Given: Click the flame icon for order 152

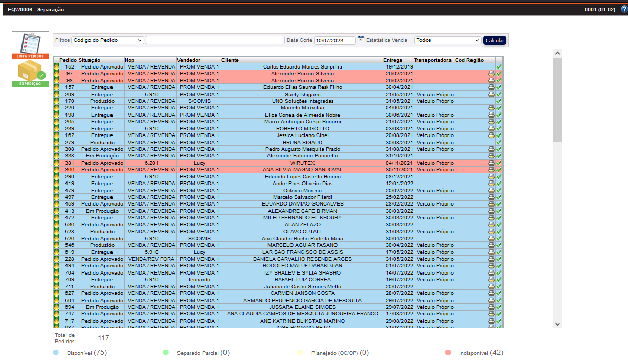Looking at the screenshot, I should 56,67.
